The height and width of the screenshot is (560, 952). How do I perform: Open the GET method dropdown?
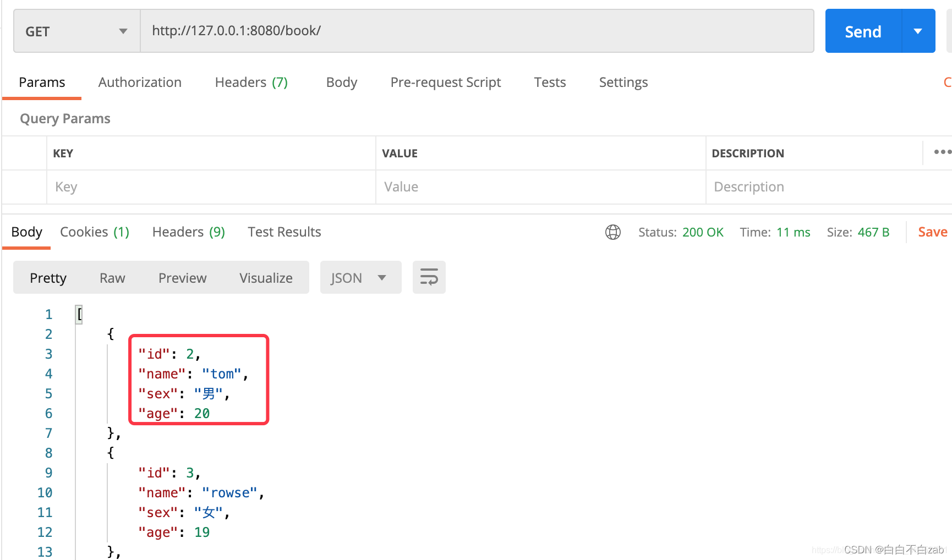click(77, 31)
